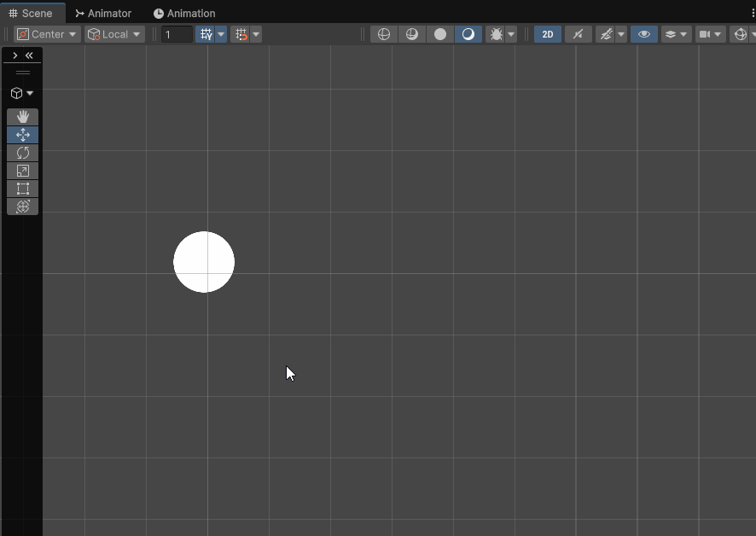Toggle grid snapping magnet
This screenshot has width=756, height=536.
click(241, 34)
